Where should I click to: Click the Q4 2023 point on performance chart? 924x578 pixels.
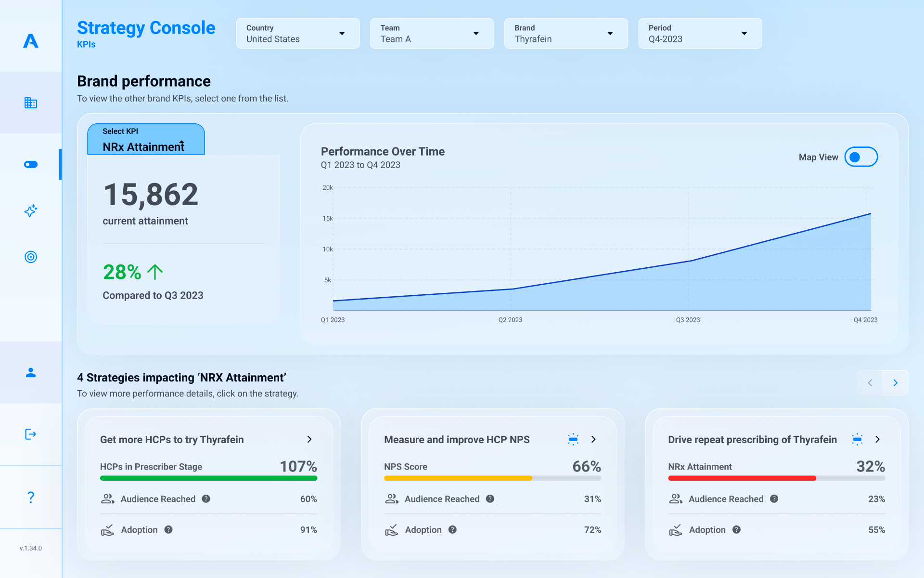point(870,214)
